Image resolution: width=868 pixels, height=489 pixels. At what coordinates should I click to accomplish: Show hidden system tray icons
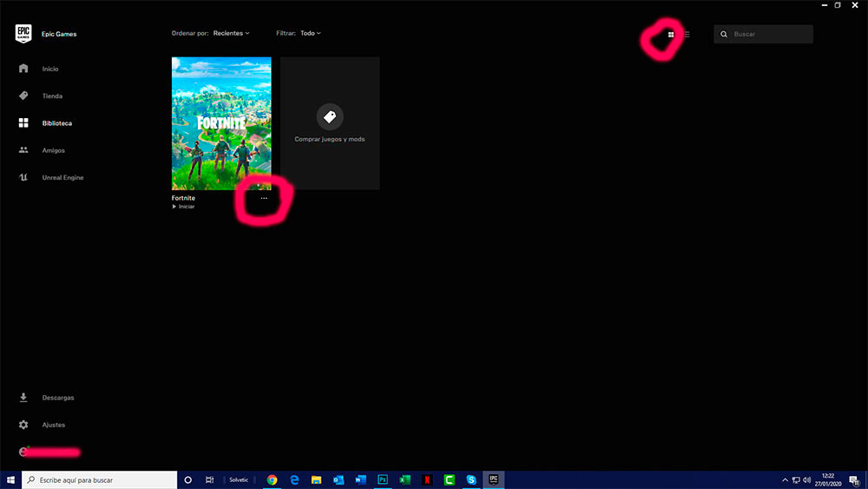pos(785,480)
